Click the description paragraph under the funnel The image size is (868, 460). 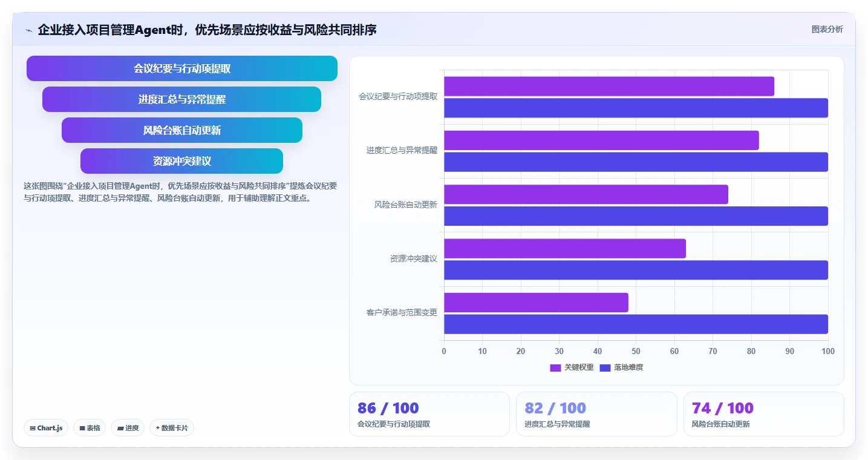tap(180, 192)
